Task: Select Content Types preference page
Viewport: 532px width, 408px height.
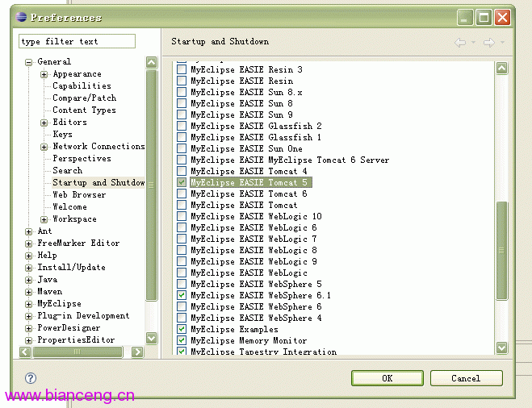Action: pyautogui.click(x=84, y=110)
